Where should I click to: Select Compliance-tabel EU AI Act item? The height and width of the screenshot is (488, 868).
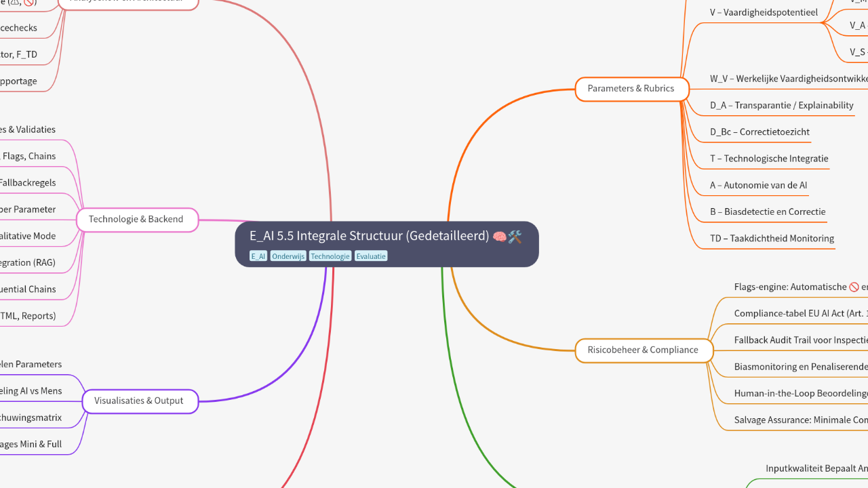801,314
